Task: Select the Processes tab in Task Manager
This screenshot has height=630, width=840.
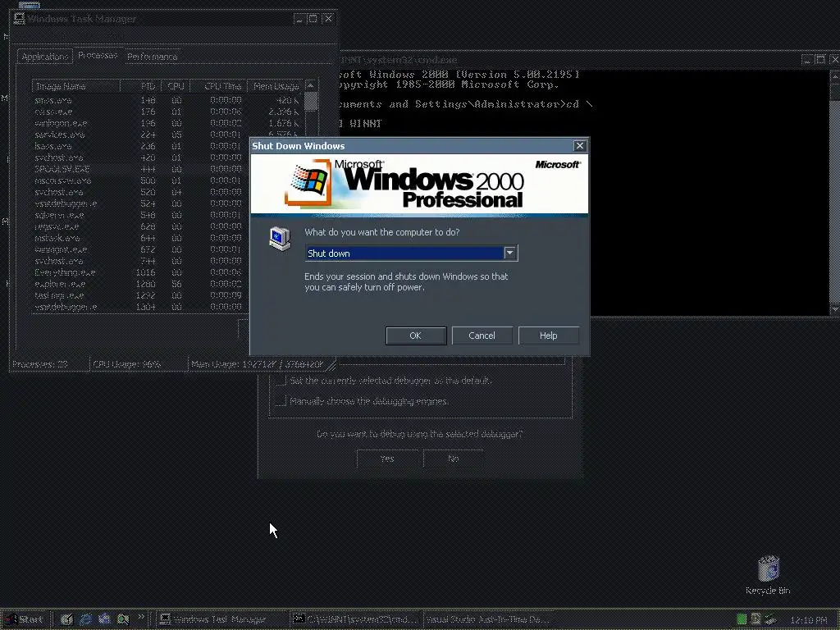Action: (x=98, y=55)
